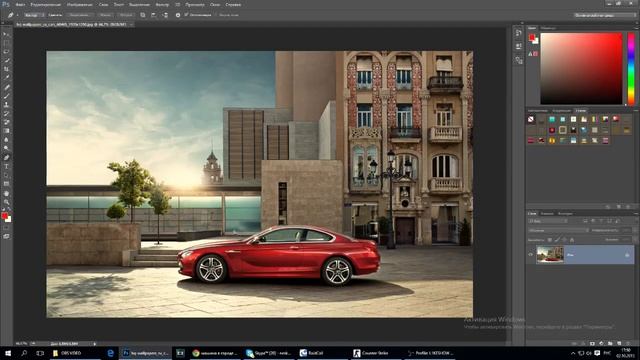
Task: Select the Crop tool
Action: pos(7,69)
